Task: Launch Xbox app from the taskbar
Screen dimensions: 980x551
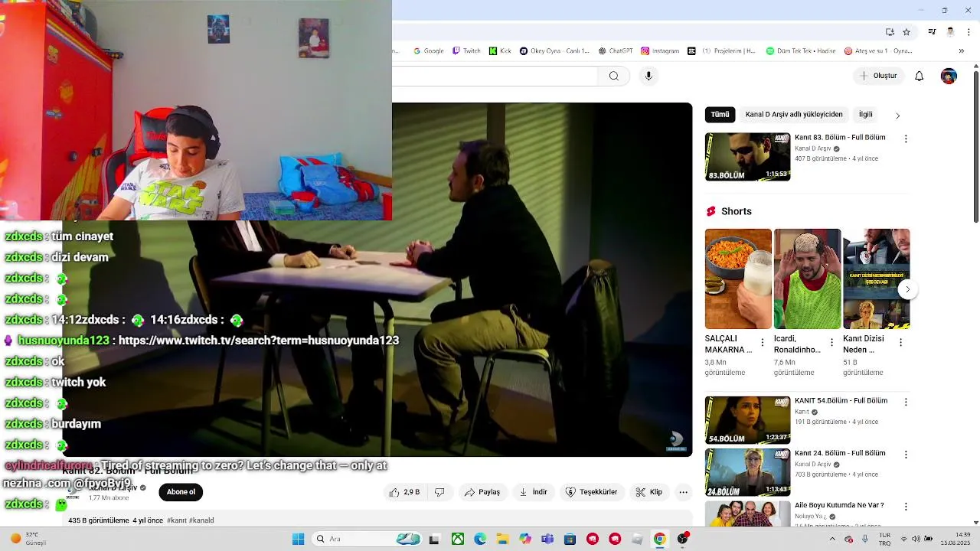Action: [458, 539]
